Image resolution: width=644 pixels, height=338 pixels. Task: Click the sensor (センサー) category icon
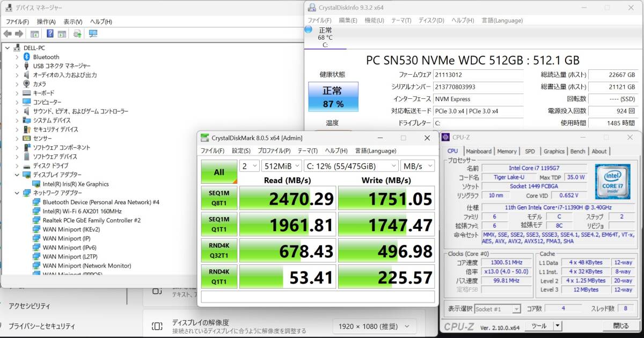coord(26,138)
